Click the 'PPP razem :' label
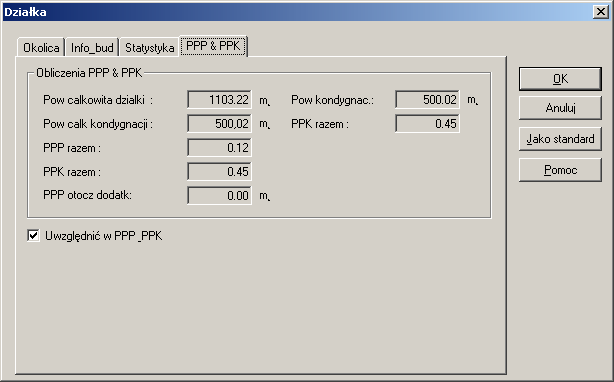This screenshot has height=382, width=614. [72, 148]
